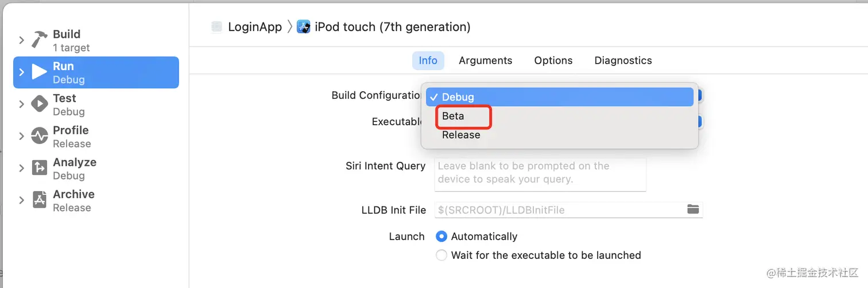
Task: Choose Release from the configuration menu
Action: 461,135
